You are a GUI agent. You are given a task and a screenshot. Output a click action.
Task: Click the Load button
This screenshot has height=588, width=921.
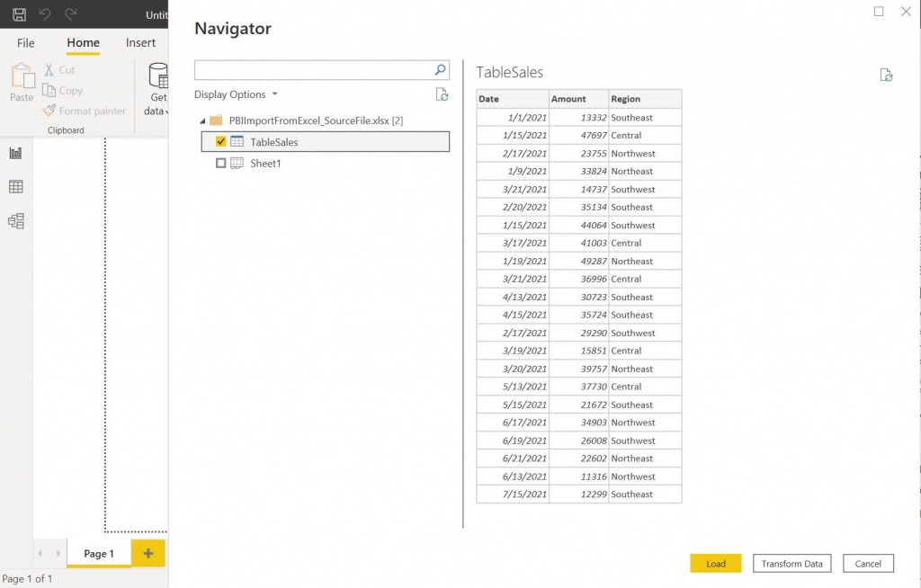[716, 563]
